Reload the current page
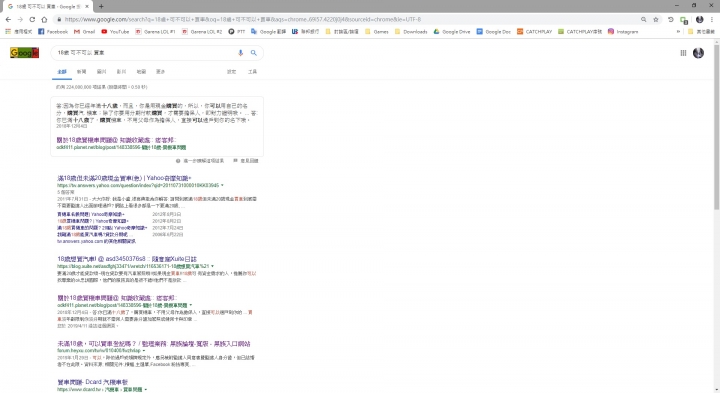The image size is (720, 393). tap(32, 19)
